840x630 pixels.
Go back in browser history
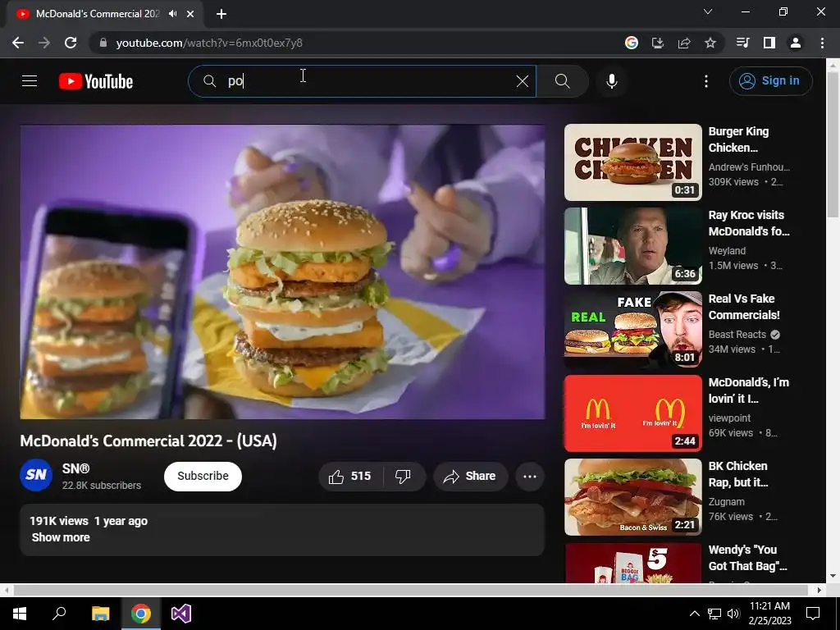[x=18, y=43]
